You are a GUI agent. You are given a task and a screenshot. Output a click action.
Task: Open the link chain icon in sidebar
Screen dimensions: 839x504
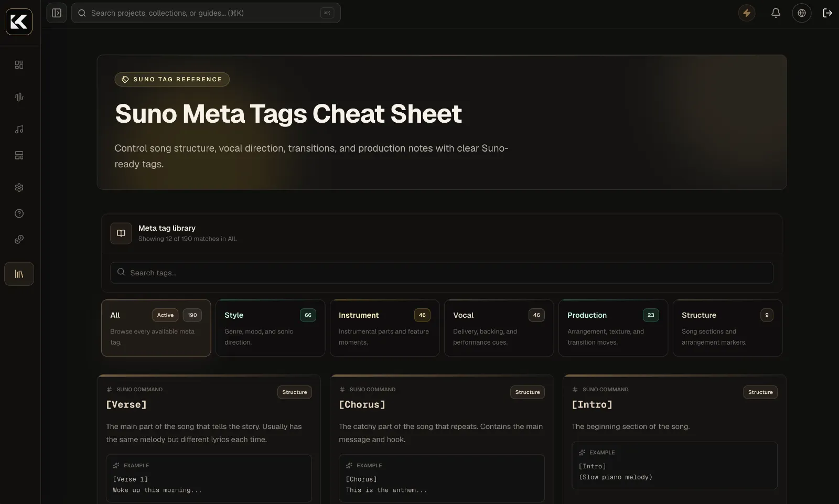click(x=19, y=239)
